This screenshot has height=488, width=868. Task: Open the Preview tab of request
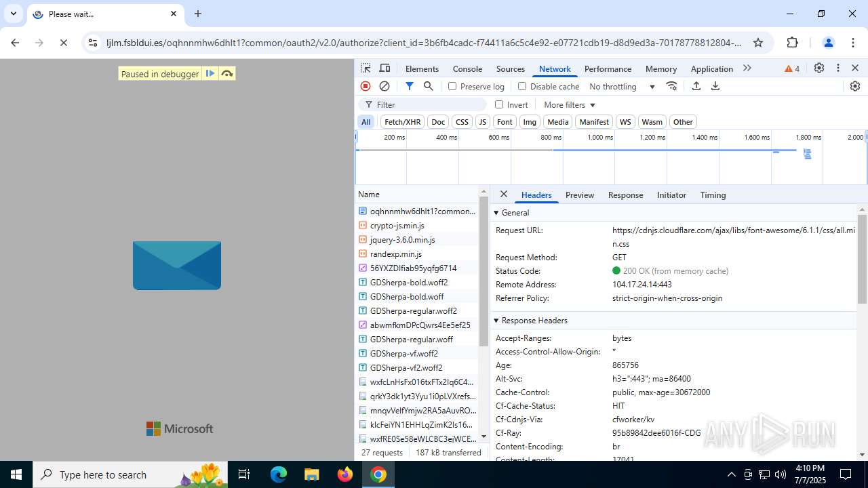pos(580,195)
